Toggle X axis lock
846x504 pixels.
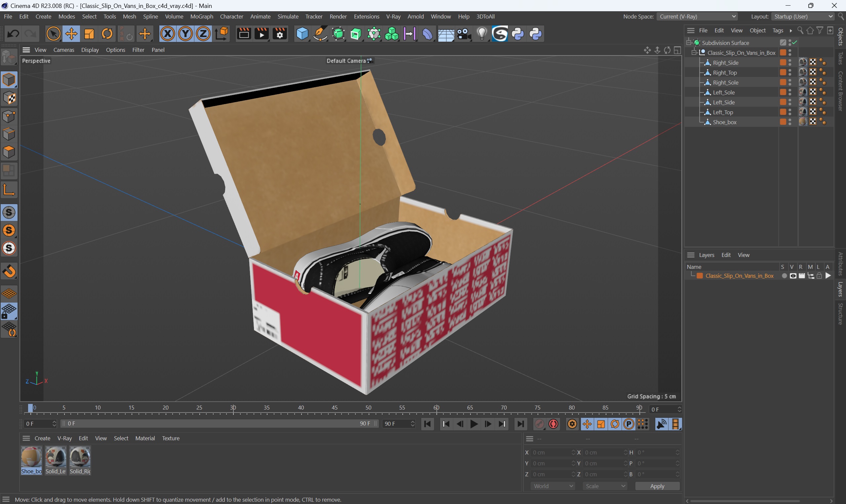168,34
